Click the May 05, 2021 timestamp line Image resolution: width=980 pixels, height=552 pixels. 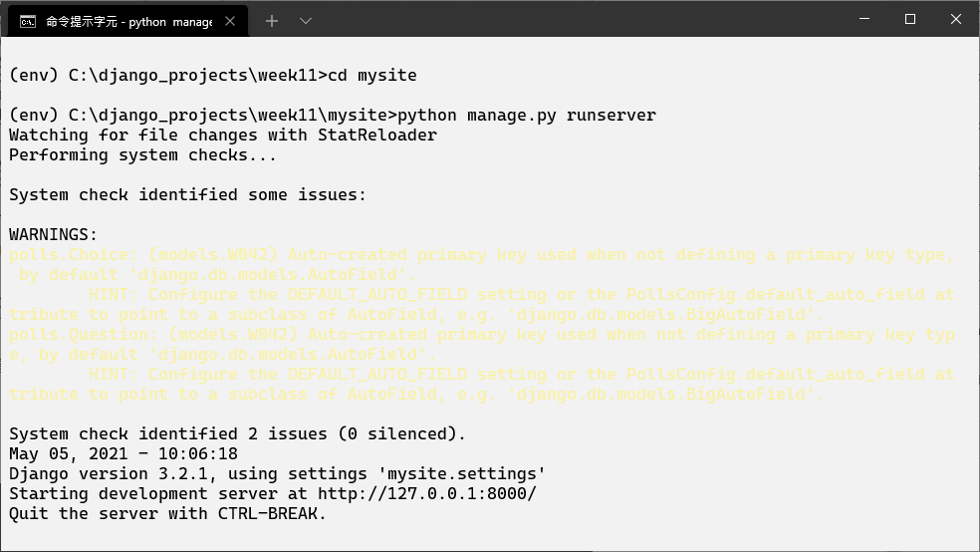[123, 454]
